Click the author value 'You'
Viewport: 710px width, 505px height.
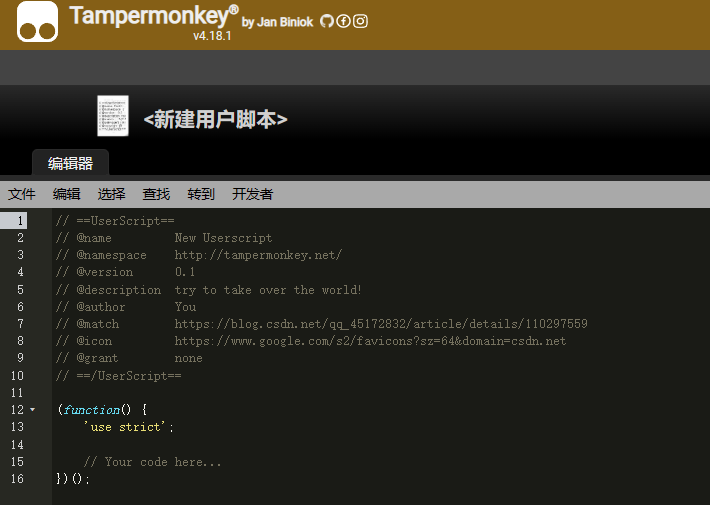click(185, 307)
